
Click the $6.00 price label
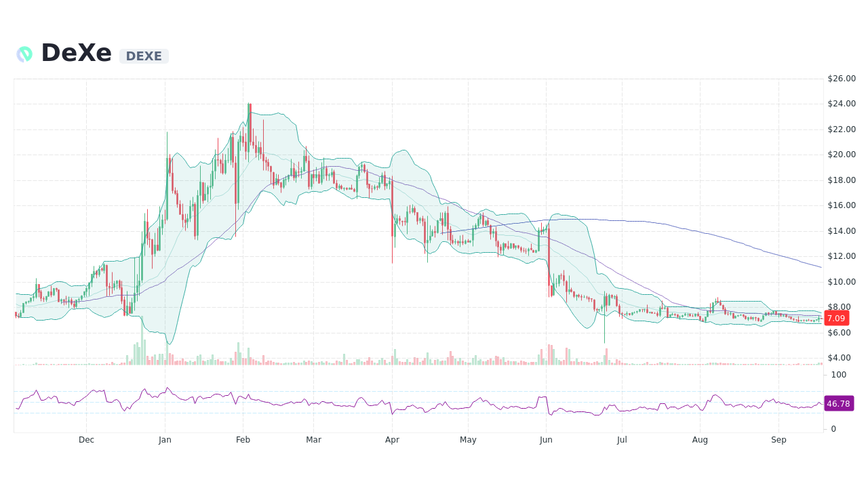click(x=838, y=332)
